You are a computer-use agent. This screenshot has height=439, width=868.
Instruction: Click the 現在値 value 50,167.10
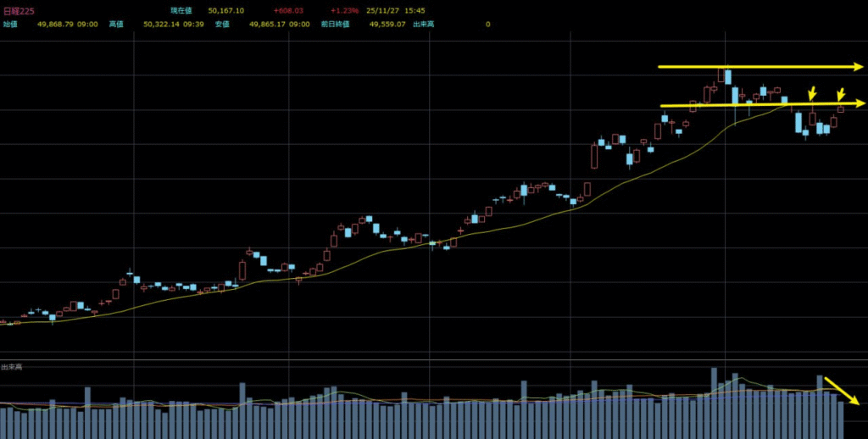click(x=225, y=11)
